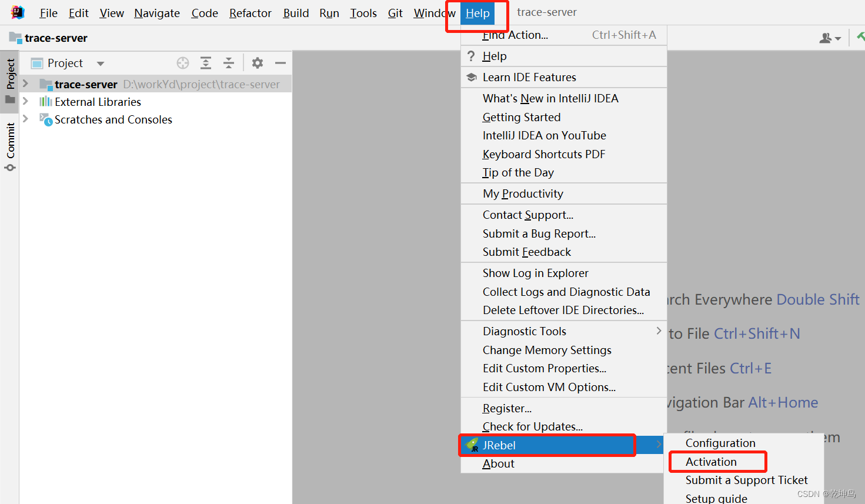
Task: Open Edit Custom VM Options
Action: (564, 387)
